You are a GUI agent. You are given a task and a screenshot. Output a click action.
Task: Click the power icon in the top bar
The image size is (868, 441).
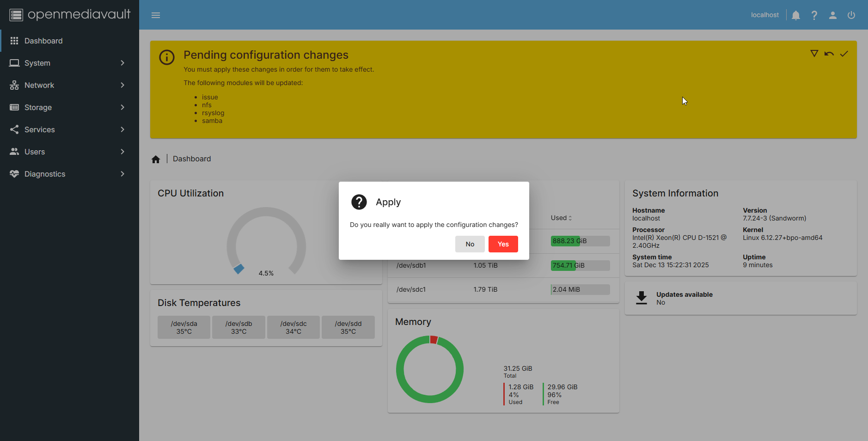click(851, 15)
